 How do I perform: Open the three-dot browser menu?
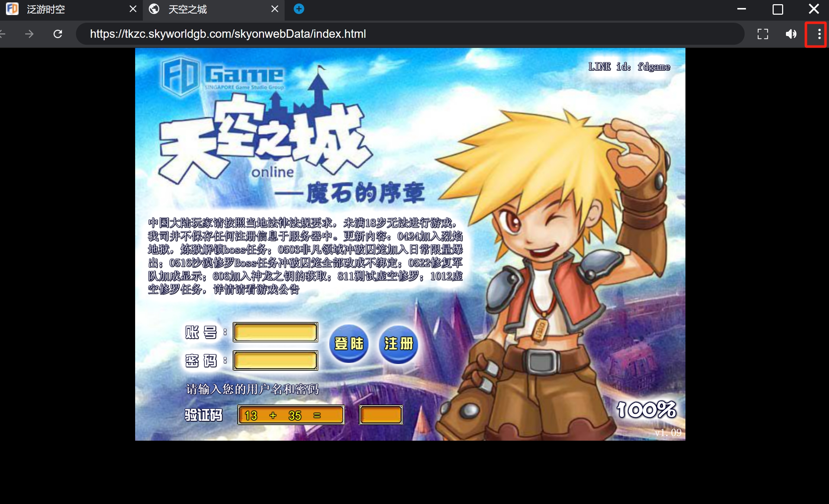819,34
